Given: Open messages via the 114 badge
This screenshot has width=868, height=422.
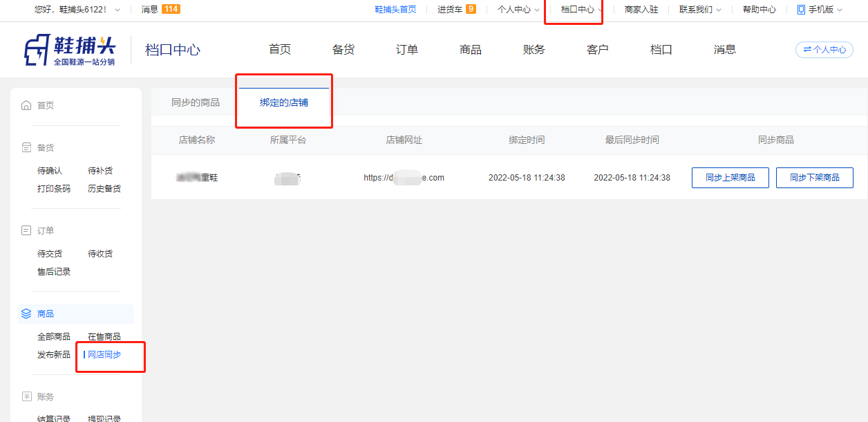Looking at the screenshot, I should click(x=170, y=10).
